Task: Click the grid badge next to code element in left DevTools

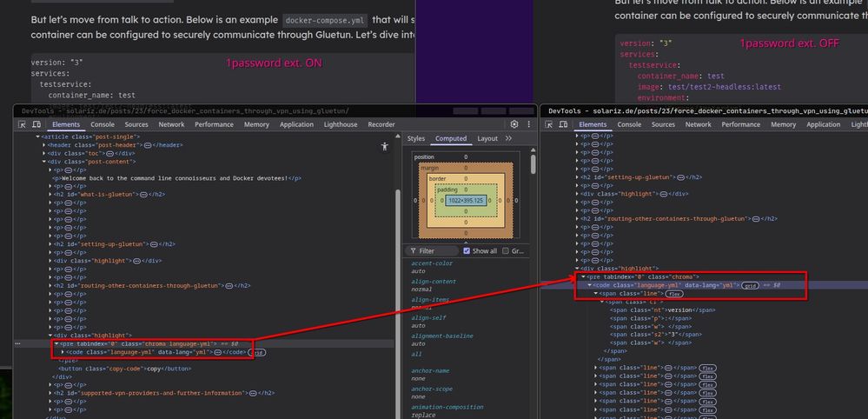Action: click(x=256, y=352)
